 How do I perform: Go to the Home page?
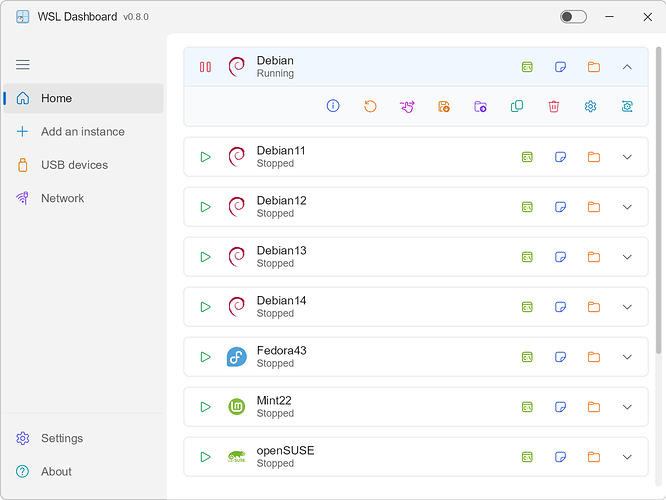click(83, 98)
